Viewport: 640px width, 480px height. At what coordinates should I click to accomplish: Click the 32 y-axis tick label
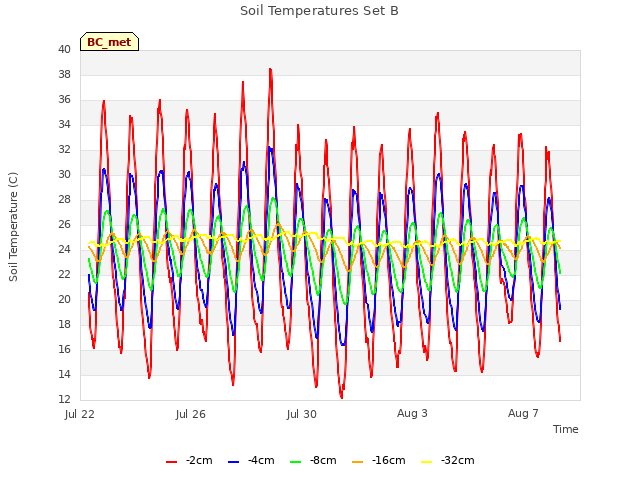pyautogui.click(x=64, y=149)
